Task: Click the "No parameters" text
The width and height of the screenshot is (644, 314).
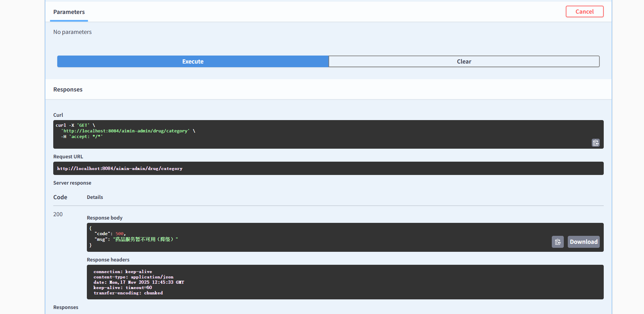Action: click(73, 32)
